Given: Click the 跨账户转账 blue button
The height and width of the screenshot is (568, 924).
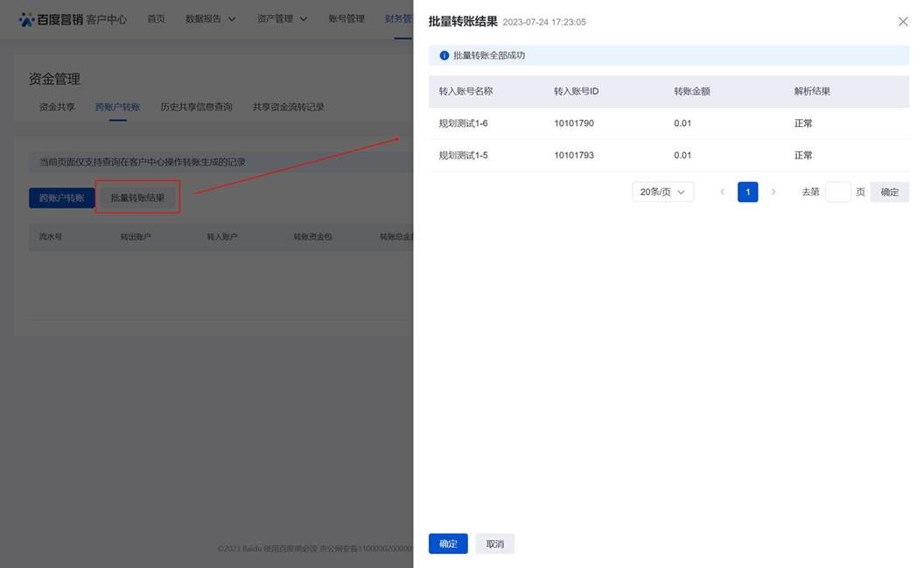Looking at the screenshot, I should tap(62, 198).
